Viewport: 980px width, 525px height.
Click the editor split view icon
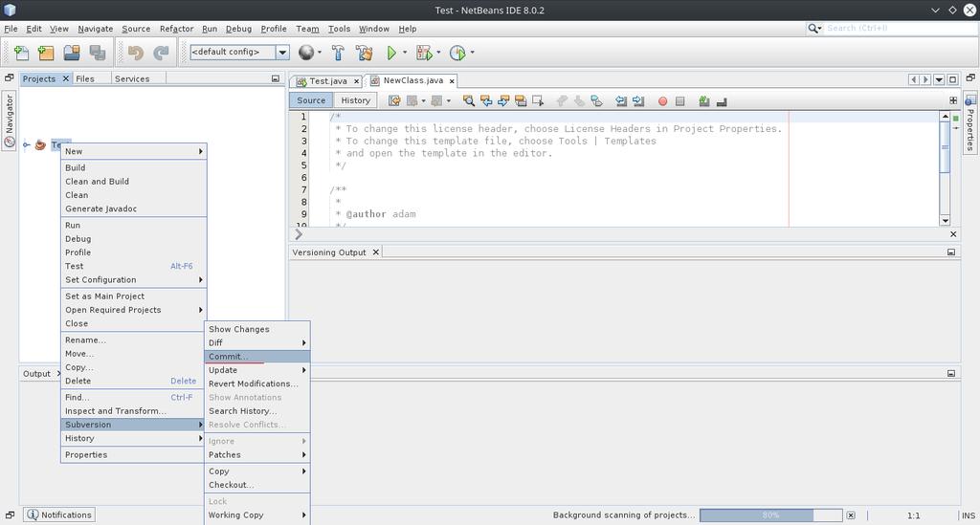[953, 100]
